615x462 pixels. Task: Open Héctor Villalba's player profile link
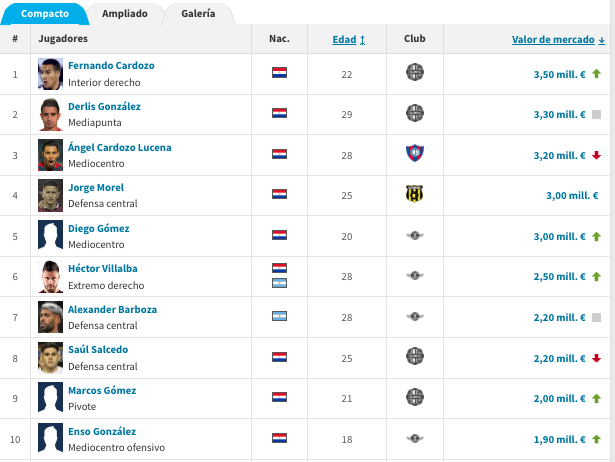point(104,269)
